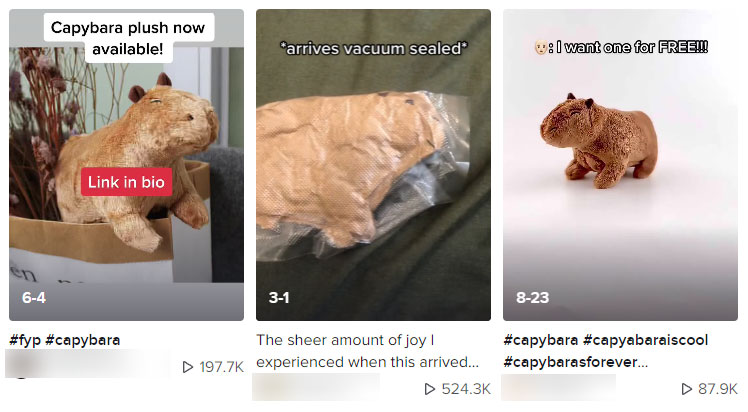The width and height of the screenshot is (748, 412).
Task: Open caption 'The sheer amount of joy I'
Action: (x=345, y=340)
